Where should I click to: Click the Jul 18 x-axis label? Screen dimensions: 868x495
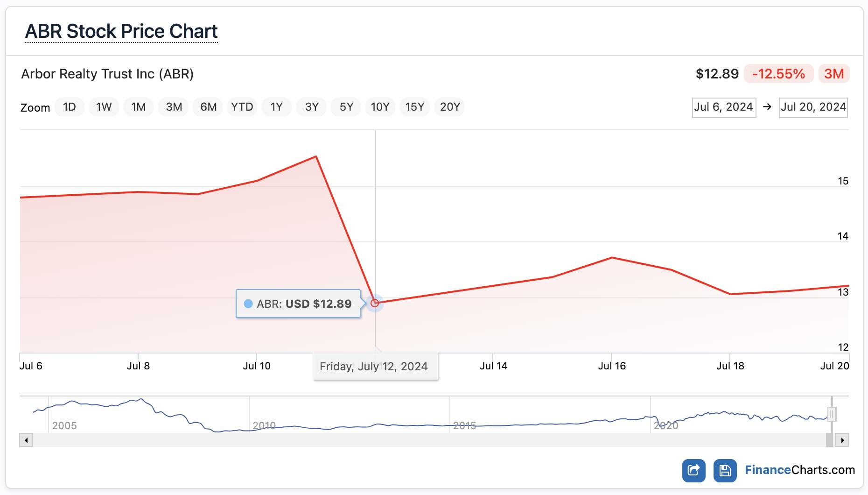pos(730,366)
